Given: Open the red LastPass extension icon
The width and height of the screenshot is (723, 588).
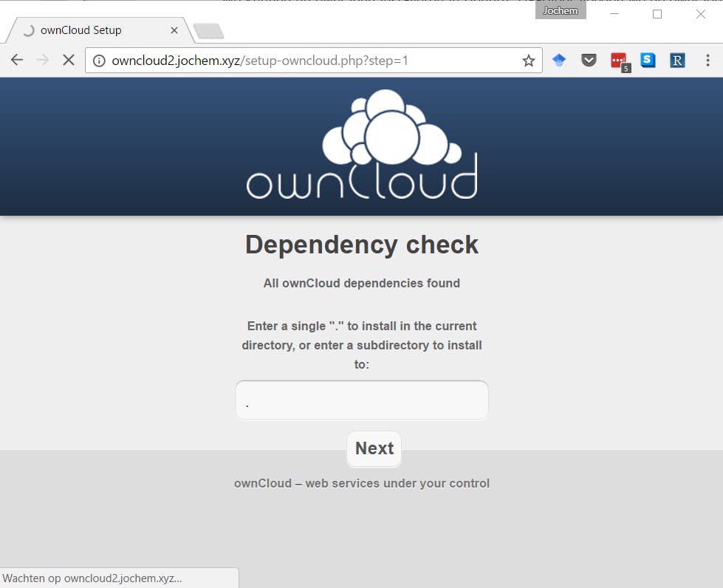Looking at the screenshot, I should [x=620, y=61].
